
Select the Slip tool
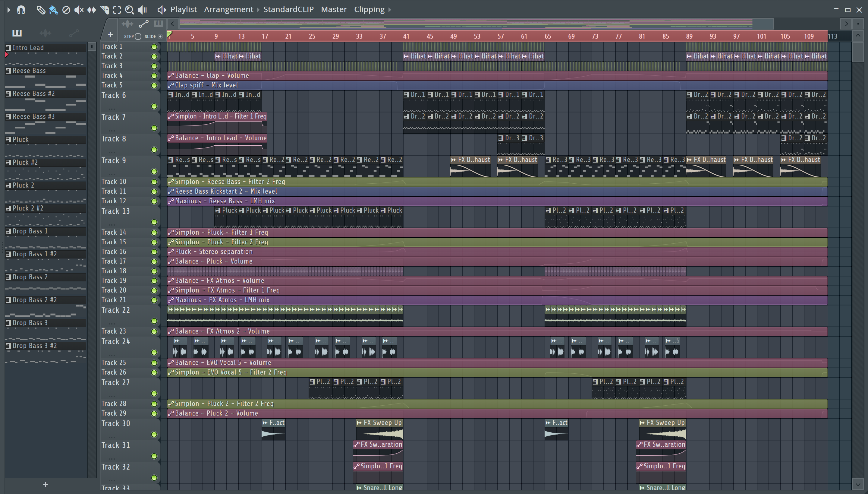click(92, 10)
